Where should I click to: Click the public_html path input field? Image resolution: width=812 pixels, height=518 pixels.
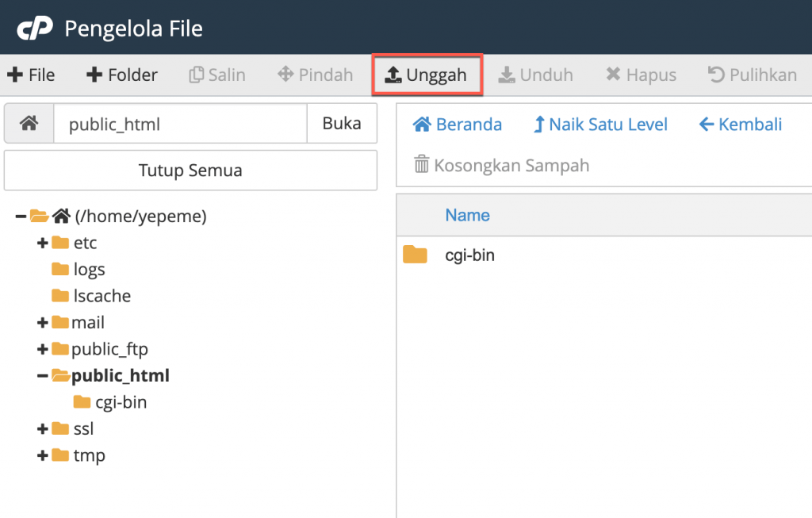pos(180,124)
